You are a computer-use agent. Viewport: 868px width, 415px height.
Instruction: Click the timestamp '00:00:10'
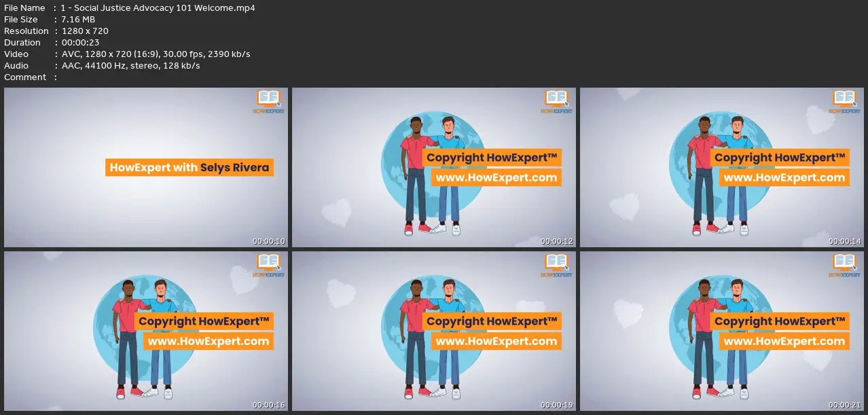tap(269, 242)
